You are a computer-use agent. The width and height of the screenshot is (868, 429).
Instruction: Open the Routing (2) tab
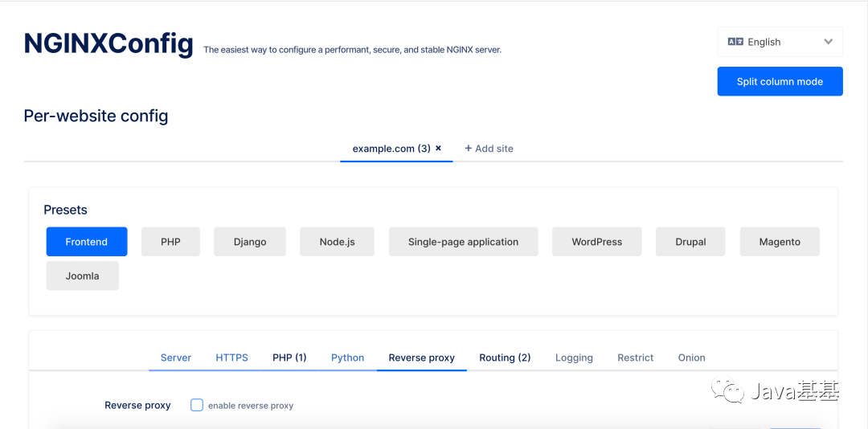[505, 357]
